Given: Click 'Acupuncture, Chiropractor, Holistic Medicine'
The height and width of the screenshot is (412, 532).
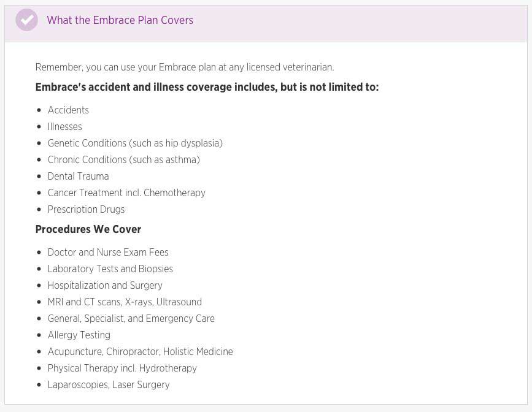Looking at the screenshot, I should 140,352.
